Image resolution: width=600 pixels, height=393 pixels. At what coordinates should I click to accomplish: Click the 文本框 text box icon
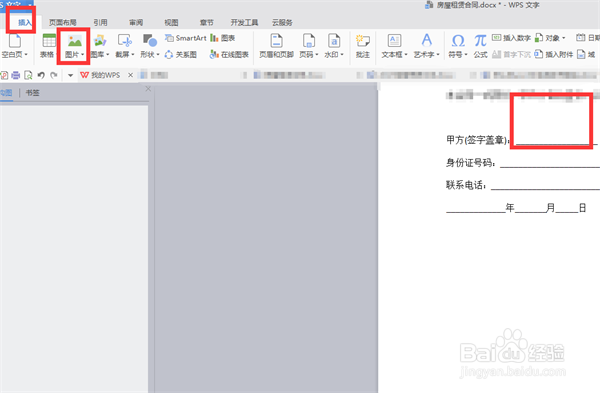pyautogui.click(x=394, y=41)
